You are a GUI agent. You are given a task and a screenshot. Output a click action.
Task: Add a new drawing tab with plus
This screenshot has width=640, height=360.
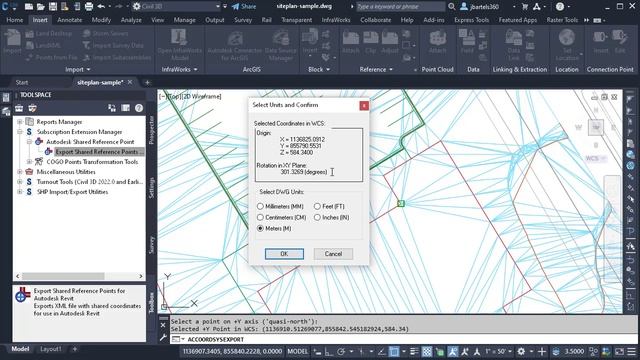point(147,82)
